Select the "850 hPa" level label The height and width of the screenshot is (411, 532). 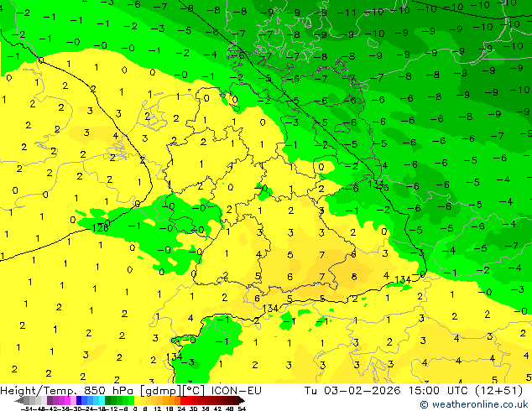[108, 391]
